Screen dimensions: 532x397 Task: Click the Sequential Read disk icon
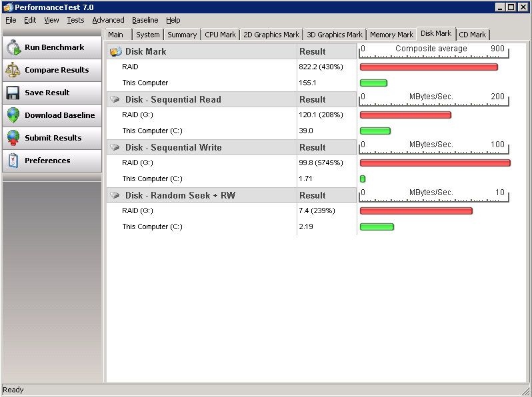pyautogui.click(x=115, y=99)
